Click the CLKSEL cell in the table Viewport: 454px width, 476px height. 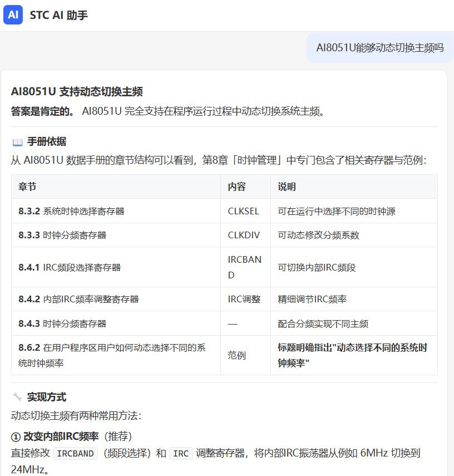tap(243, 211)
